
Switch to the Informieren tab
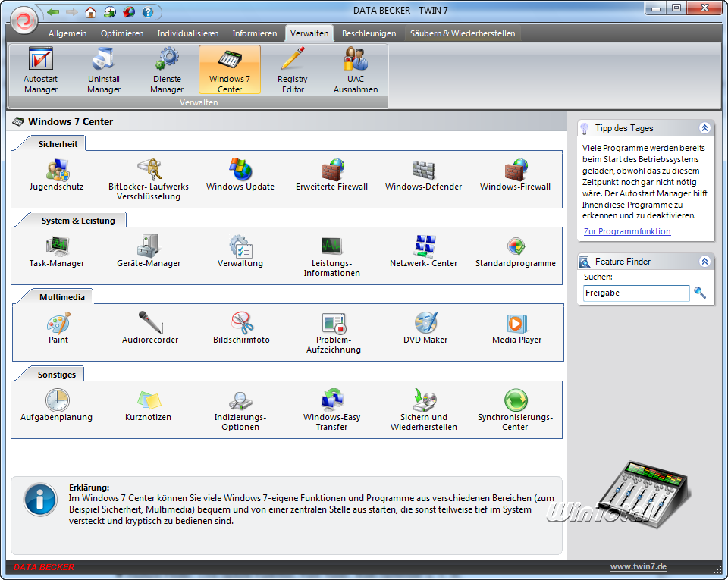pos(255,33)
